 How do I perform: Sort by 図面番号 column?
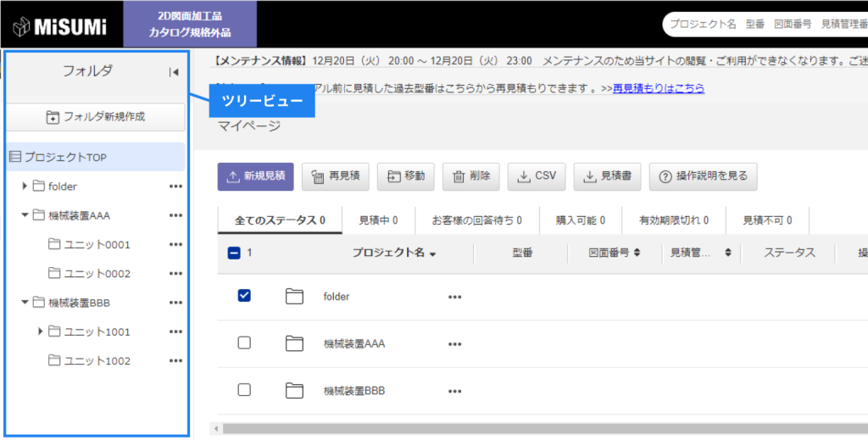click(x=615, y=253)
